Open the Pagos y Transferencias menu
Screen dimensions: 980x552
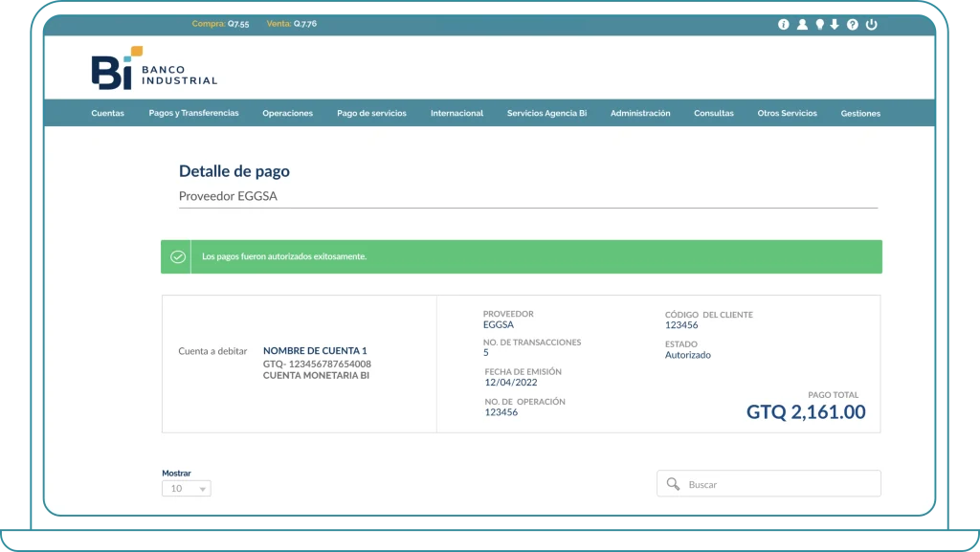coord(195,112)
